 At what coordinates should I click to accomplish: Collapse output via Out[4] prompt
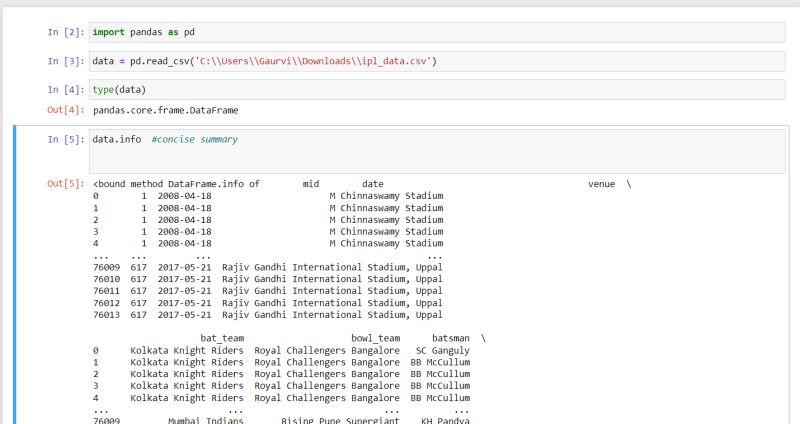pos(66,109)
